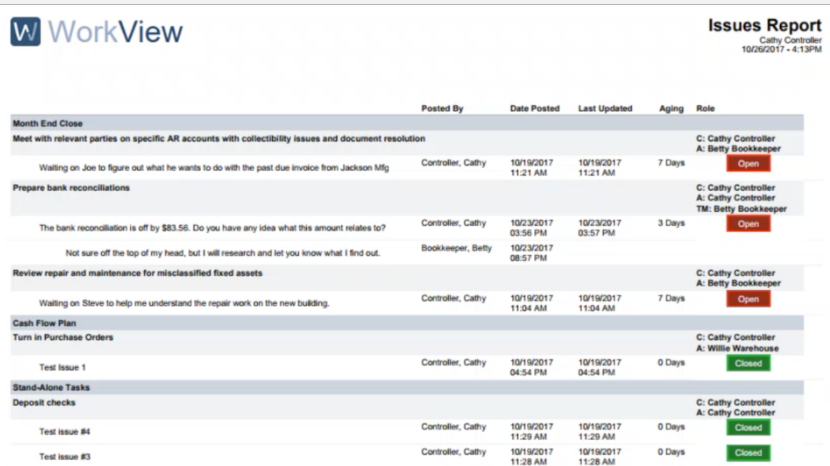Click Open status for bank reconciliation issue
Screen dimensions: 830x466
click(x=748, y=224)
